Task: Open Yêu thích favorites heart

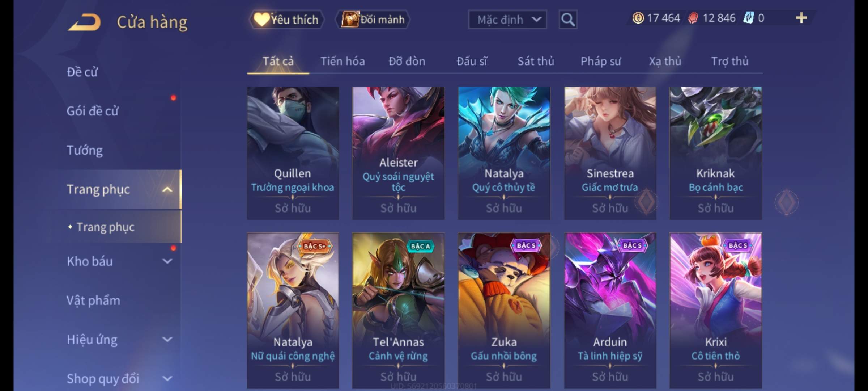Action: [x=286, y=20]
